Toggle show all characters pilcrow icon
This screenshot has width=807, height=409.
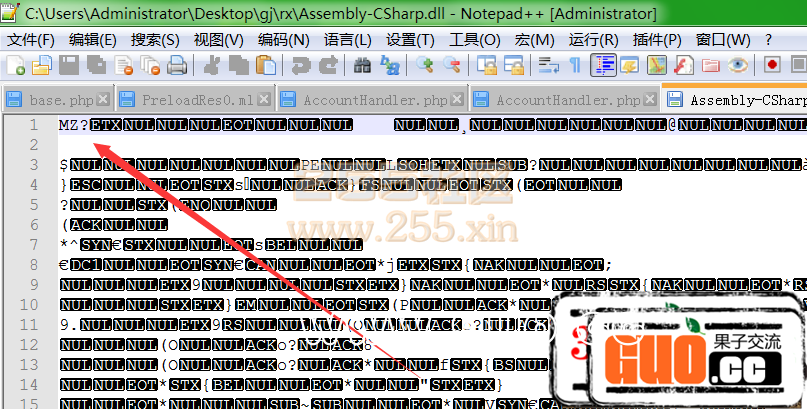click(575, 66)
